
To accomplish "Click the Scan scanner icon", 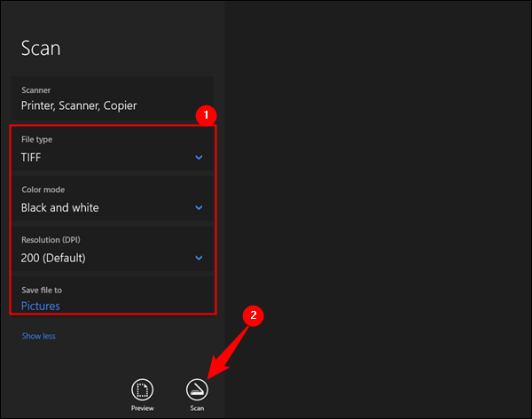I will [x=196, y=388].
